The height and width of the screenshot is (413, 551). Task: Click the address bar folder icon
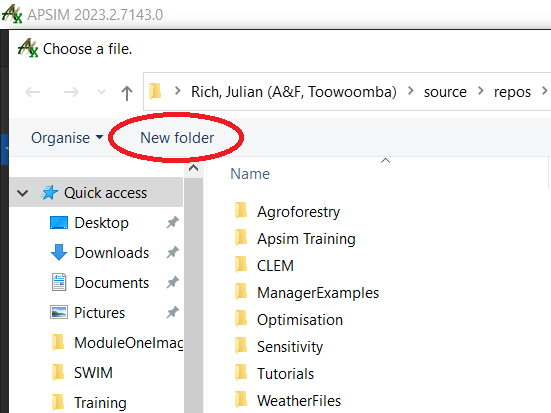(155, 91)
